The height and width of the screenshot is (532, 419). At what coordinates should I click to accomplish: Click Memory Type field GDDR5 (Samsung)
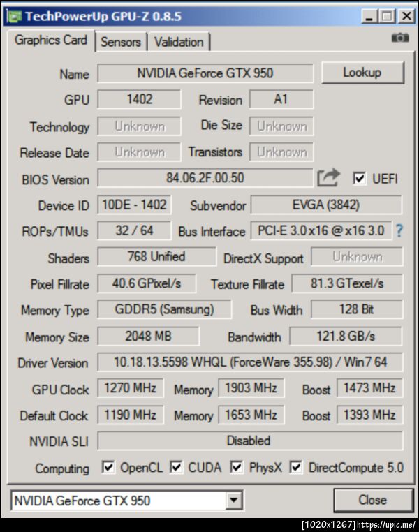click(x=165, y=309)
